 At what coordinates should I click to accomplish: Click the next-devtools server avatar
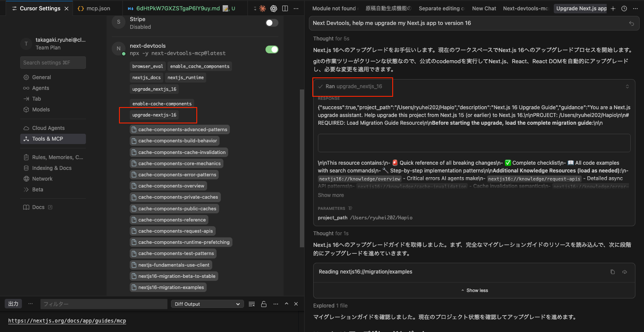coord(119,49)
